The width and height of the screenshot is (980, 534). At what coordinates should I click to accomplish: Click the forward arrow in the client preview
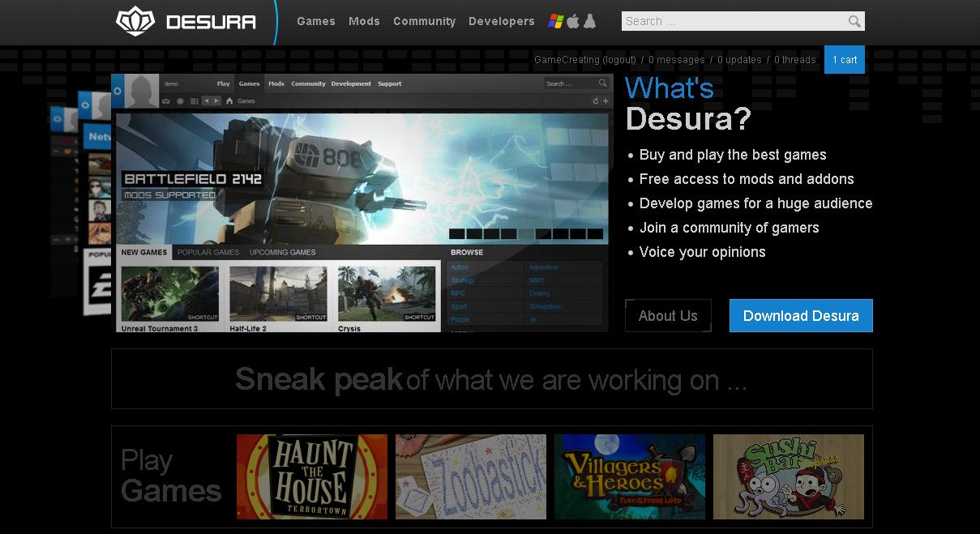(216, 101)
